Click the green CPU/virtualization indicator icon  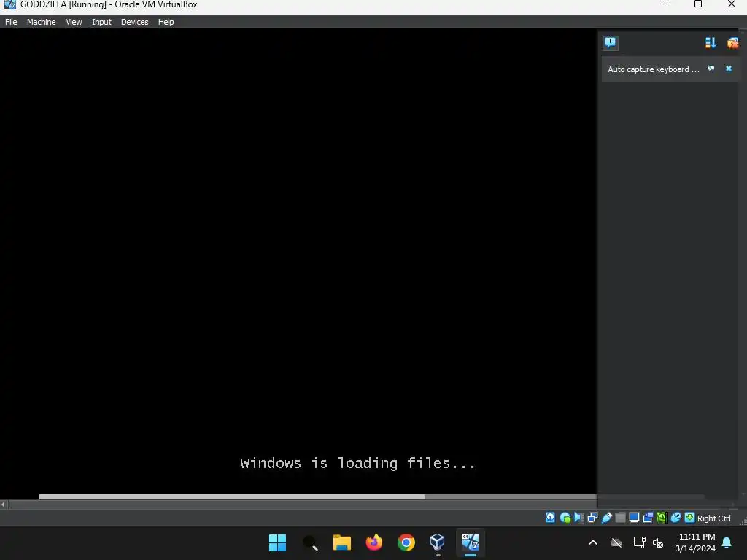662,518
